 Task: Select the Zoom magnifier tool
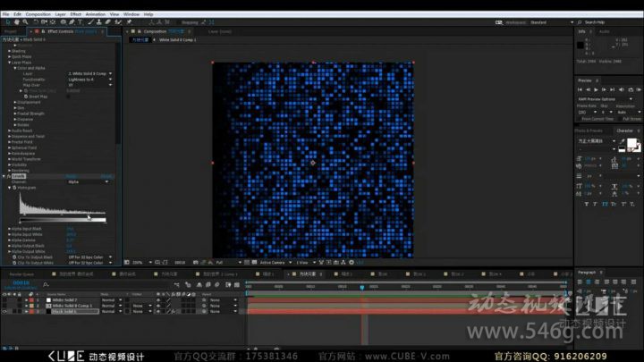[25, 22]
